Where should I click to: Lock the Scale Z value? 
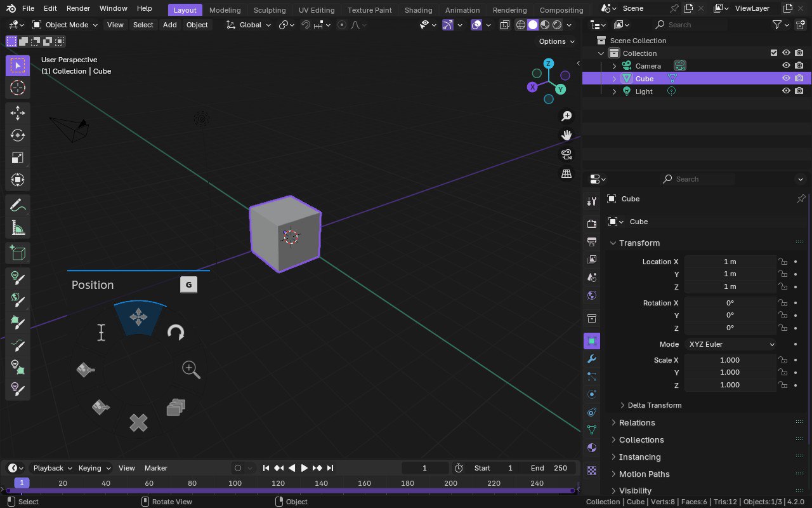(x=783, y=385)
